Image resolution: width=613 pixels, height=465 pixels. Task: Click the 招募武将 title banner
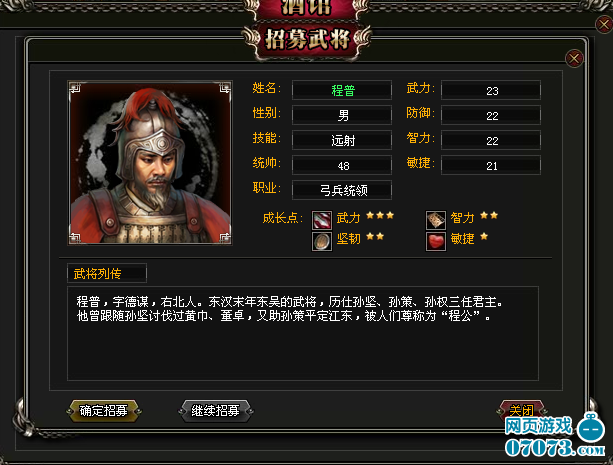307,40
